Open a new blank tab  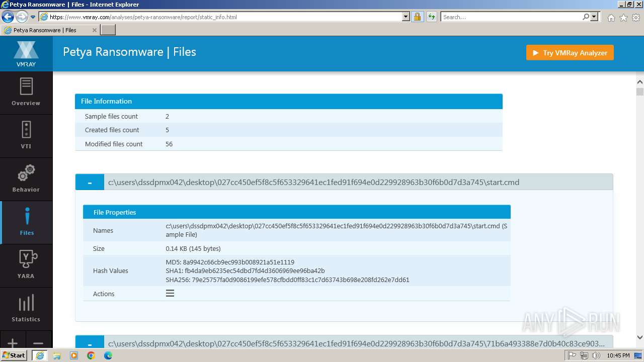[108, 30]
